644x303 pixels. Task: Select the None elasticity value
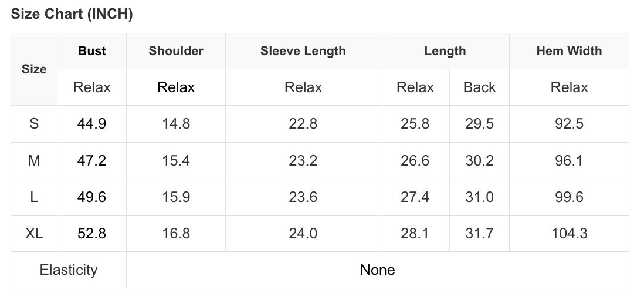click(378, 270)
